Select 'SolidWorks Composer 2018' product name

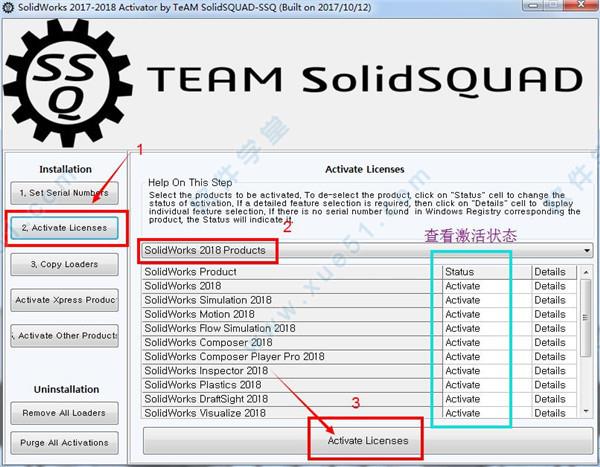tap(292, 343)
